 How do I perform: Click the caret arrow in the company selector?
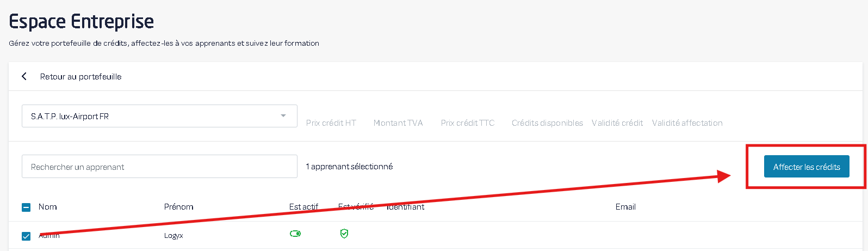coord(283,116)
